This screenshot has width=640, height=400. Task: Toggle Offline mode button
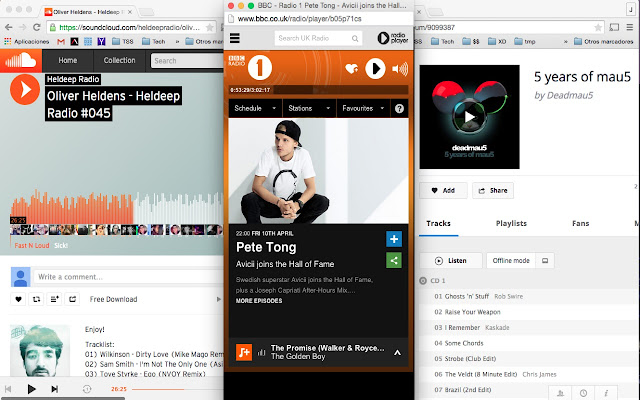tap(511, 260)
